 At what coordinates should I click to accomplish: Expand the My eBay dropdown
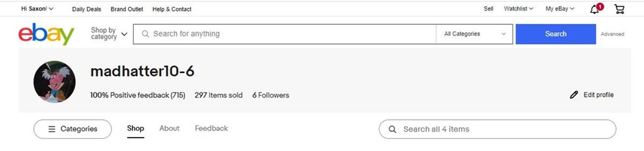pos(560,8)
